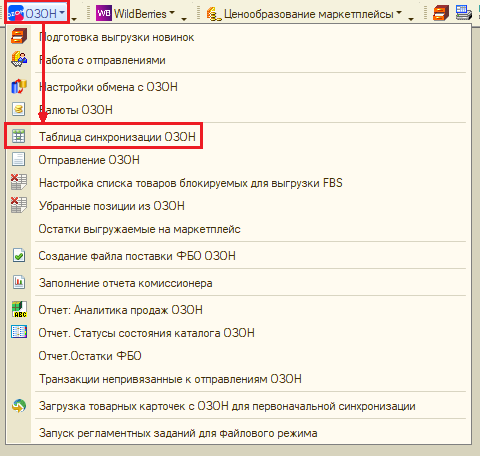Click the basket-with-people icon for Работа с отправлениями
This screenshot has width=480, height=456.
click(19, 59)
